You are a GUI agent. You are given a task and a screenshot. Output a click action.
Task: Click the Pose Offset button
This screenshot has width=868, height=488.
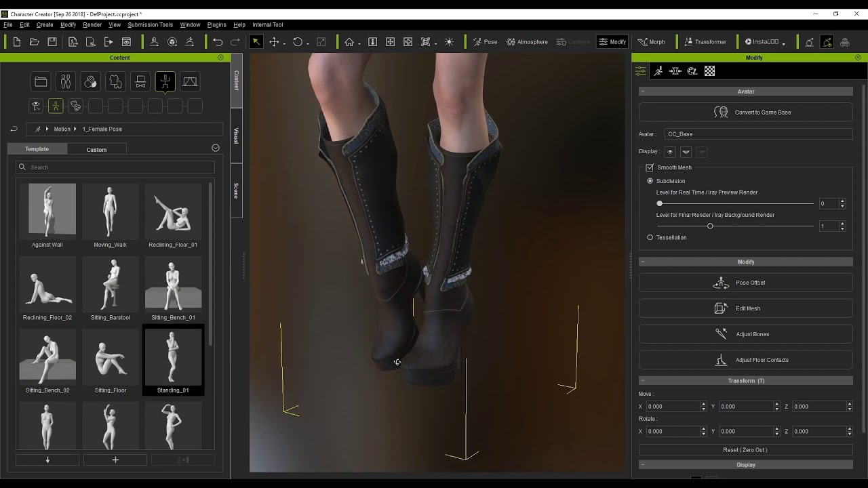[x=746, y=283]
